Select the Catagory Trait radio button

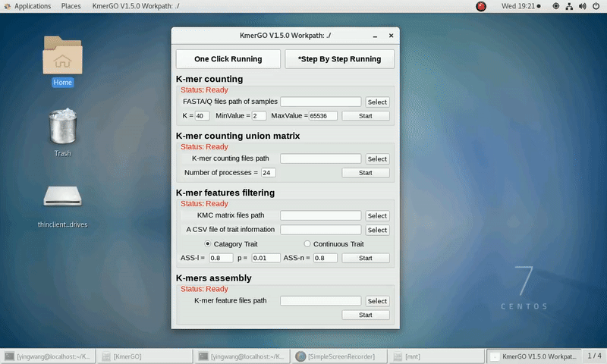(207, 243)
